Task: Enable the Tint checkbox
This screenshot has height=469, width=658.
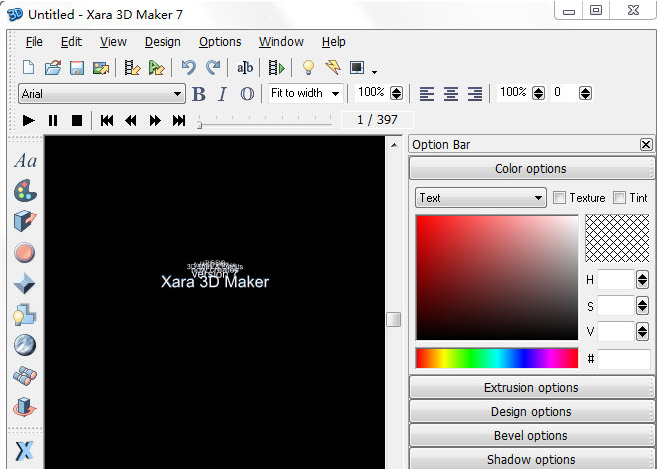Action: click(620, 198)
